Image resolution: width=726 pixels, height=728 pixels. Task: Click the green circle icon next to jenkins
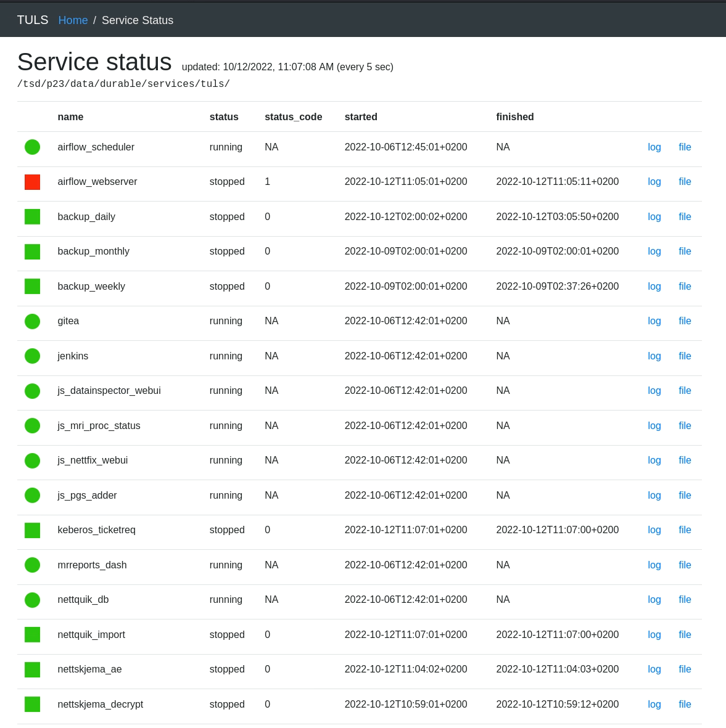pyautogui.click(x=32, y=356)
